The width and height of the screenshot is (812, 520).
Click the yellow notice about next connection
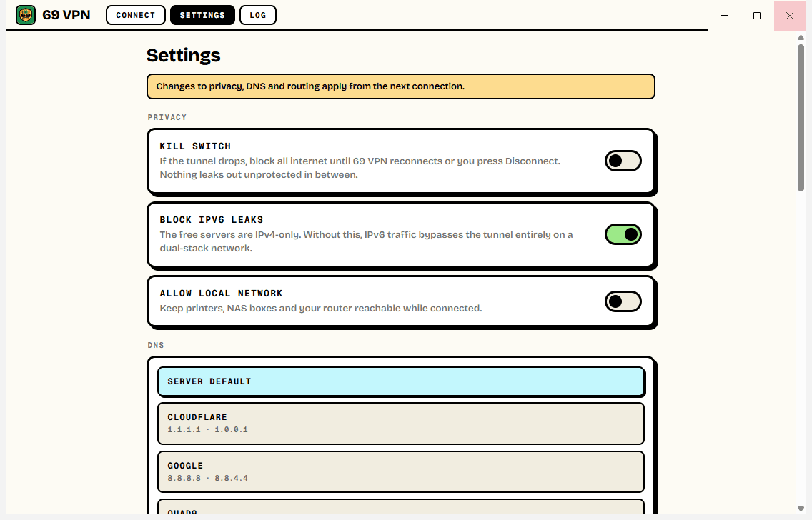point(401,86)
